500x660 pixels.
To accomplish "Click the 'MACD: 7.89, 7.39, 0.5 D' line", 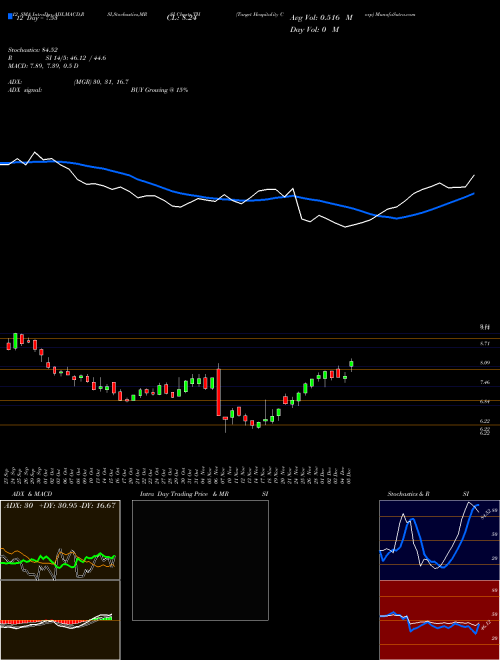I will 43,66.
